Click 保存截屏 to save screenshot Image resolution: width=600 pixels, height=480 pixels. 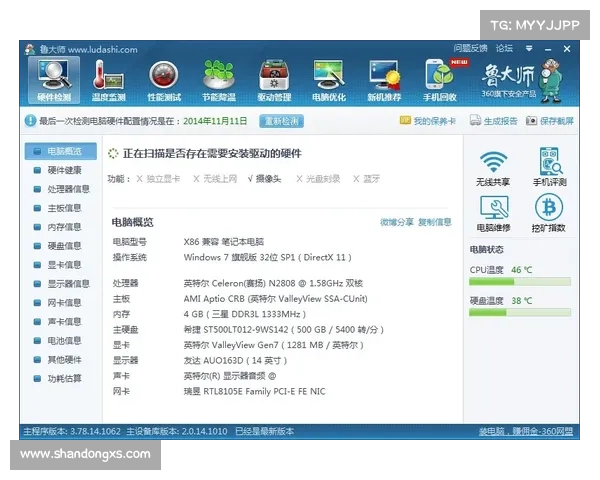[550, 121]
